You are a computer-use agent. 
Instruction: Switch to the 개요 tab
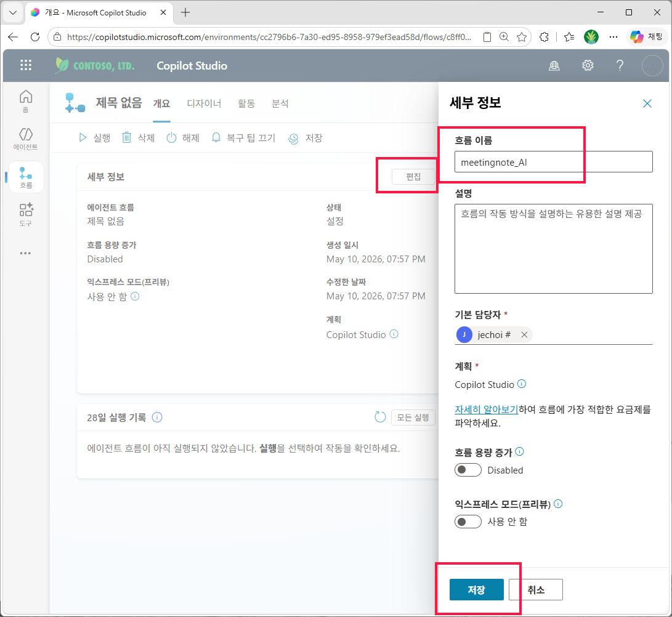[161, 103]
